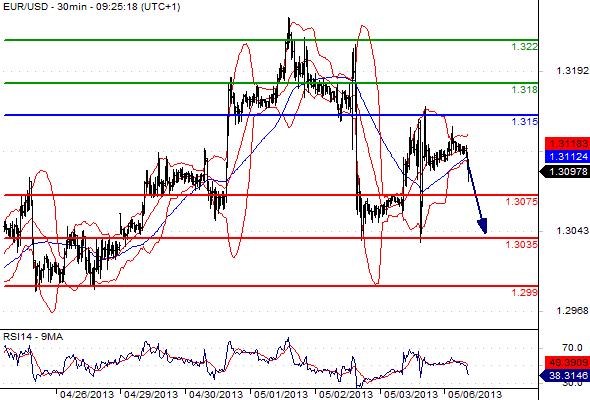The width and height of the screenshot is (590, 400).
Task: Click the 1.3043 price axis value
Action: click(572, 230)
